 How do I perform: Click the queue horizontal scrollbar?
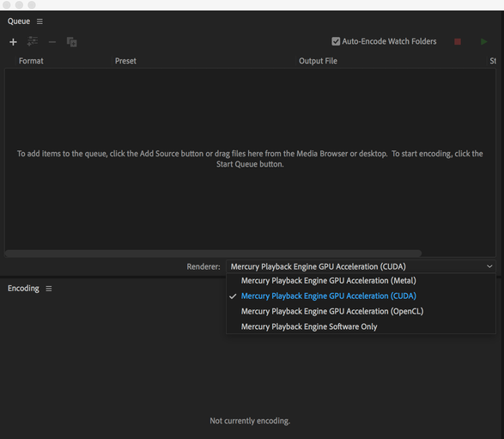(x=214, y=253)
